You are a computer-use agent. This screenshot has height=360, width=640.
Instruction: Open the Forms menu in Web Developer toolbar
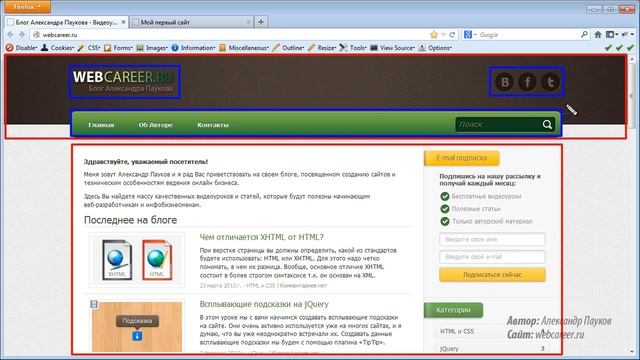point(118,48)
